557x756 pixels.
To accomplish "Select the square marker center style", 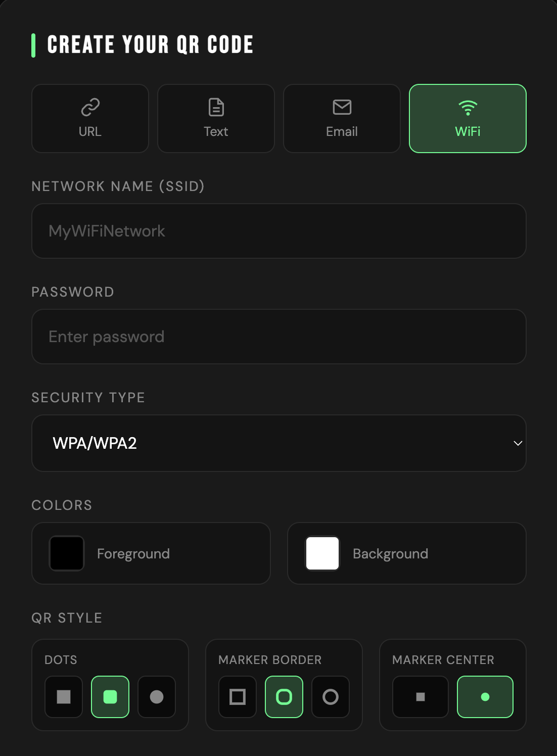I will (420, 697).
